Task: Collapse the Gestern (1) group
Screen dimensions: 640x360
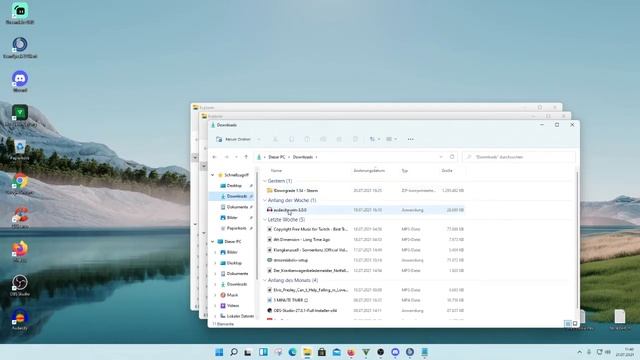Action: tap(264, 181)
